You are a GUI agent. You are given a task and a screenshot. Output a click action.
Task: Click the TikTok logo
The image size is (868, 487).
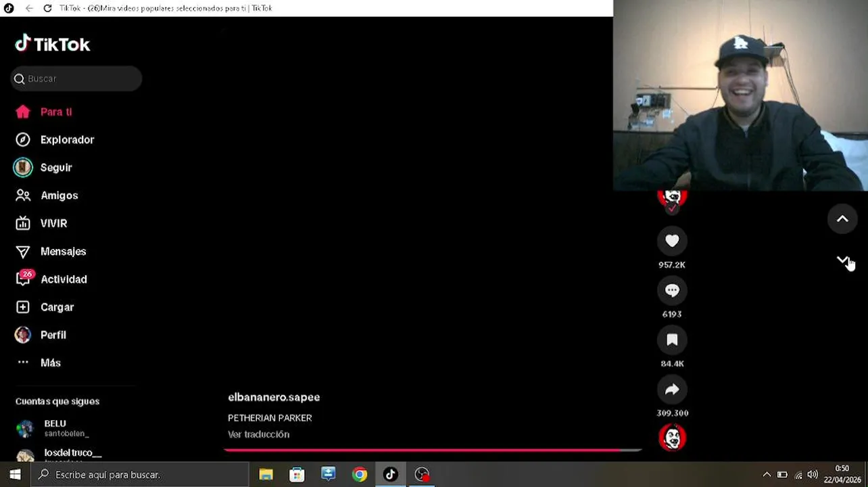click(53, 44)
